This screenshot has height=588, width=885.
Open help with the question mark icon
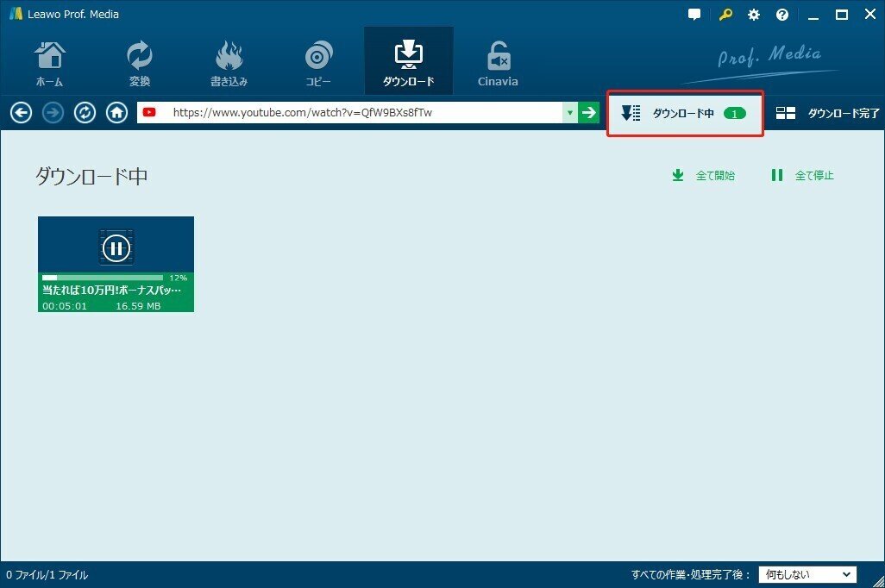pos(782,15)
